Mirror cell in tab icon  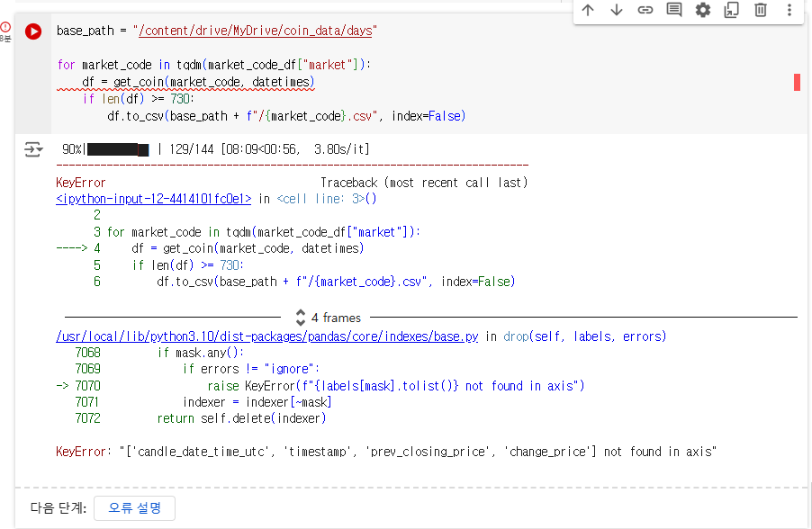pyautogui.click(x=731, y=10)
